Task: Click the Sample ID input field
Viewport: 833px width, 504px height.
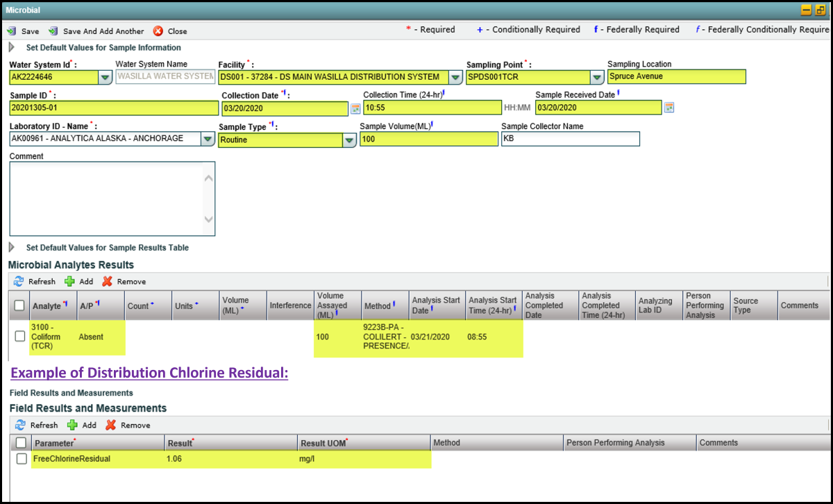Action: pyautogui.click(x=114, y=108)
